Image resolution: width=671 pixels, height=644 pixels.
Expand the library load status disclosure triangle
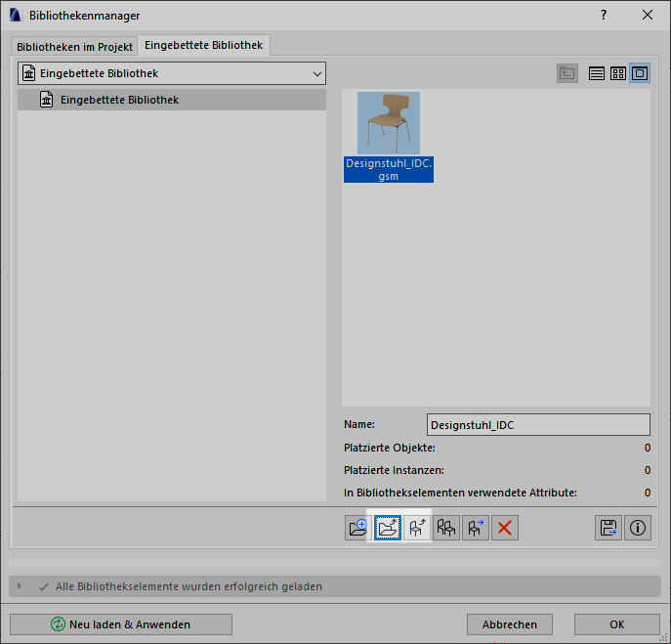point(20,585)
